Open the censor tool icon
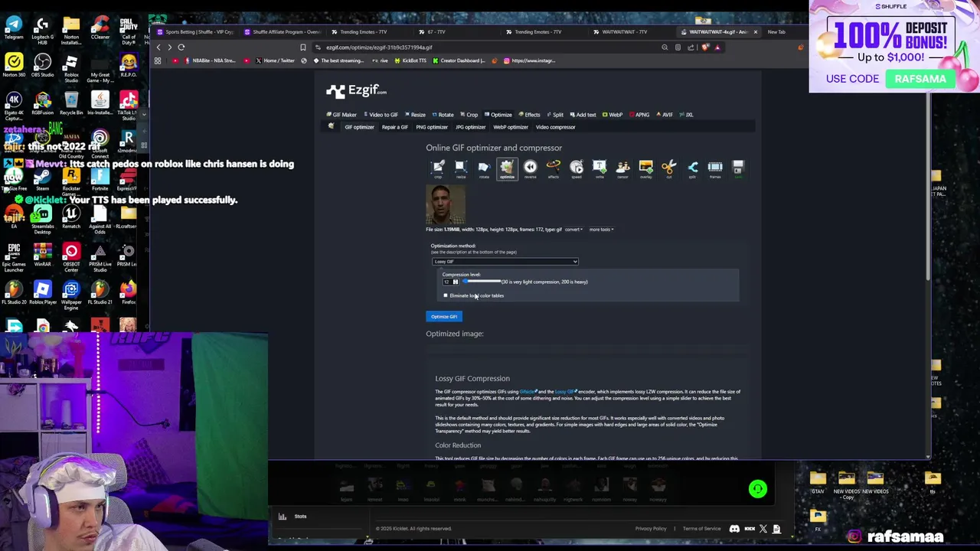 622,168
